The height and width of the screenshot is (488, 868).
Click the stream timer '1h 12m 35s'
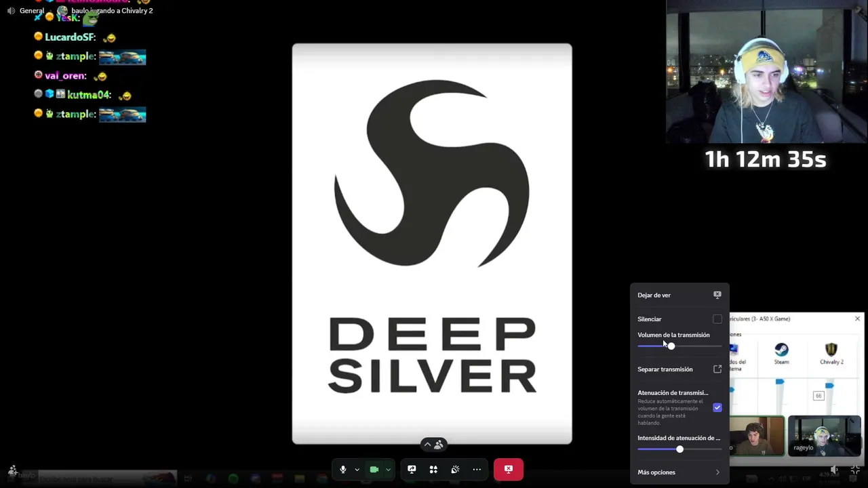point(766,159)
